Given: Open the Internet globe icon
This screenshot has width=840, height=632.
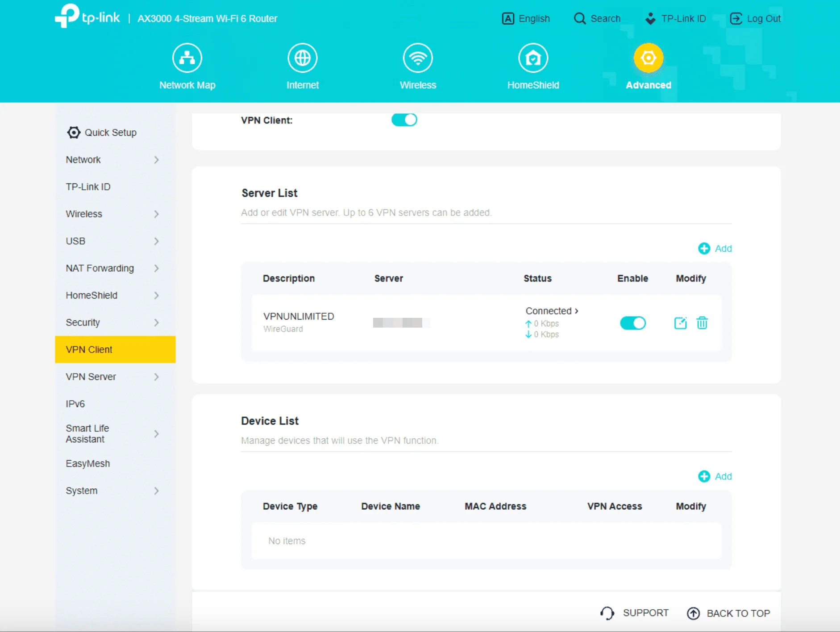Looking at the screenshot, I should coord(303,58).
